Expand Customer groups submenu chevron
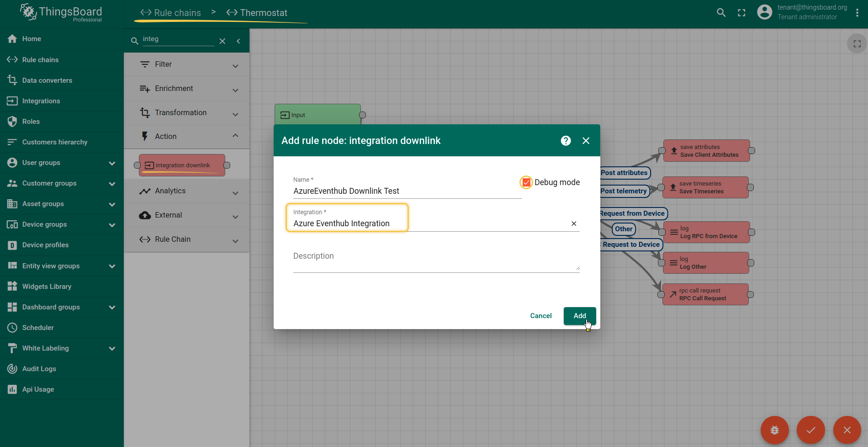 pyautogui.click(x=112, y=184)
